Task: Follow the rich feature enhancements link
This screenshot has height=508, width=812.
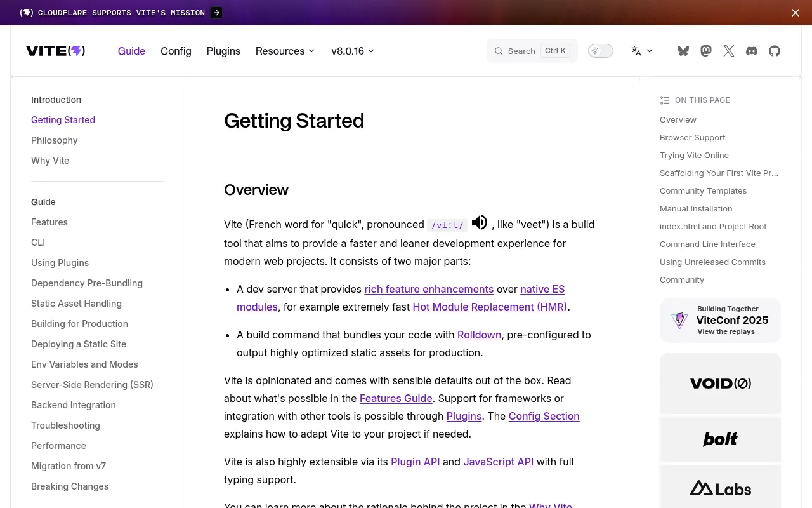Action: (x=429, y=289)
